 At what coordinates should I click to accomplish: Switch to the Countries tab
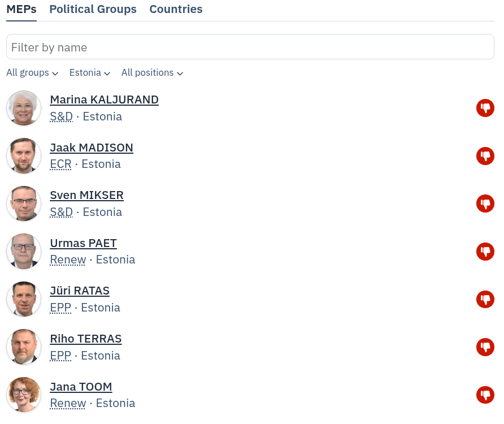(176, 10)
